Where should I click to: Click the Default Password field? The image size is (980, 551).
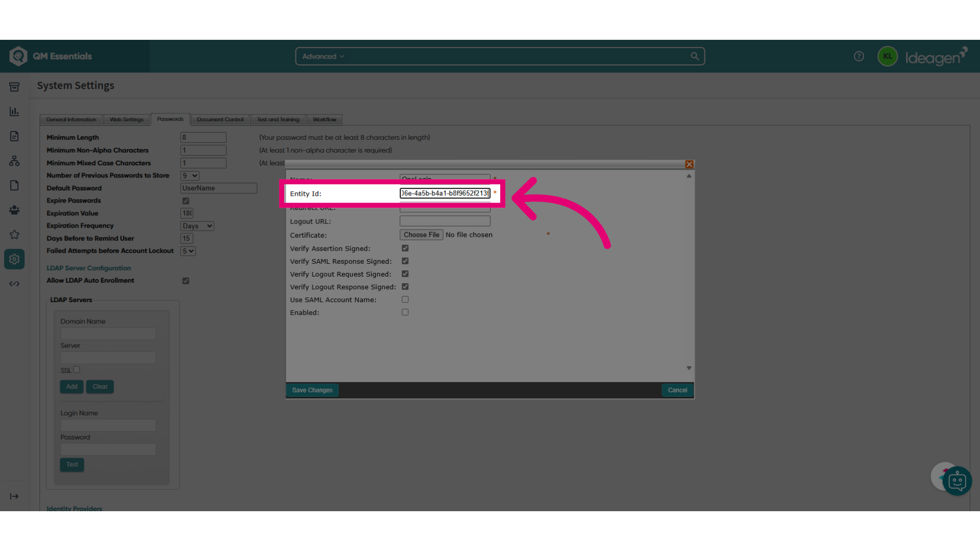218,188
